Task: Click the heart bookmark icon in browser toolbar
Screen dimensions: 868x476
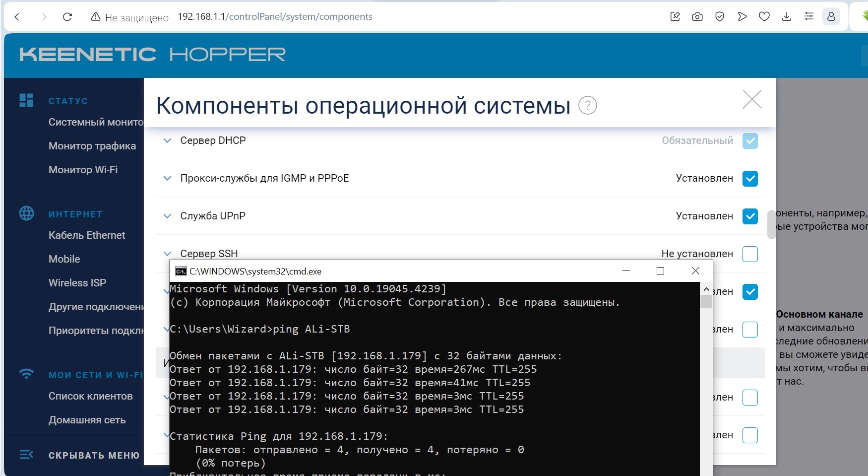Action: [764, 17]
